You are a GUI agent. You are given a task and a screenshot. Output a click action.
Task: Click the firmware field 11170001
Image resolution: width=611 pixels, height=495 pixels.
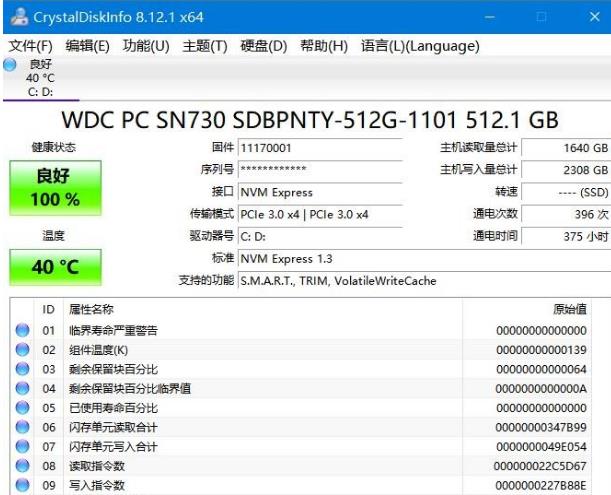tap(320, 148)
